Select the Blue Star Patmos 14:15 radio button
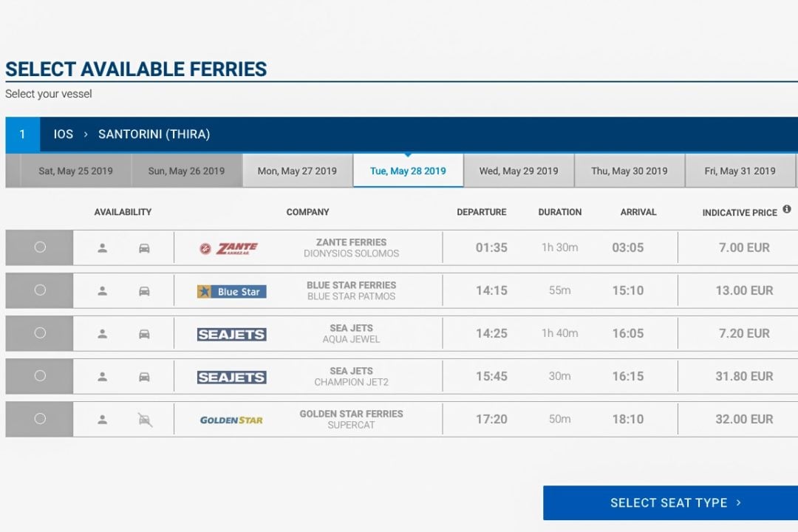Viewport: 798px width, 532px height. pos(40,290)
